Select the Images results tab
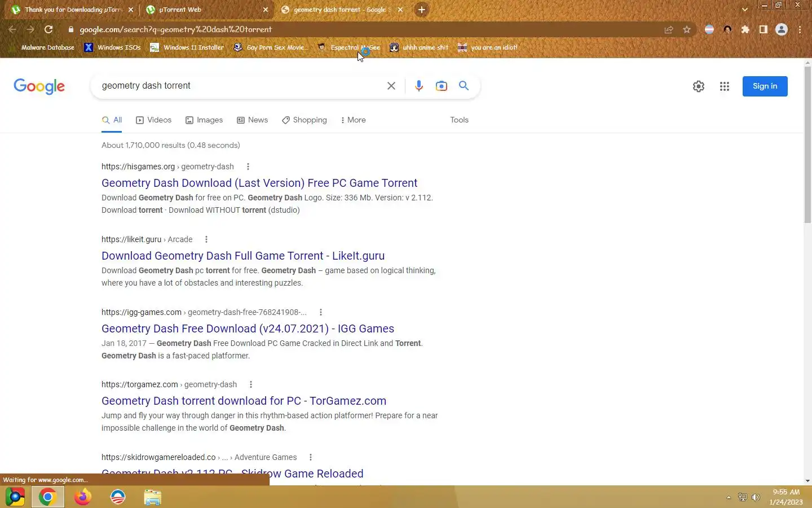This screenshot has width=812, height=508. pos(204,120)
